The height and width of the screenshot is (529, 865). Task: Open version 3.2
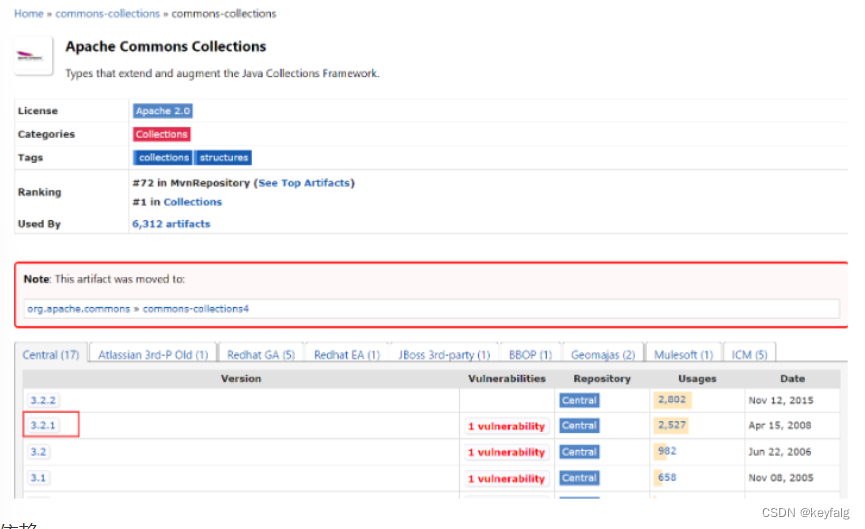39,452
